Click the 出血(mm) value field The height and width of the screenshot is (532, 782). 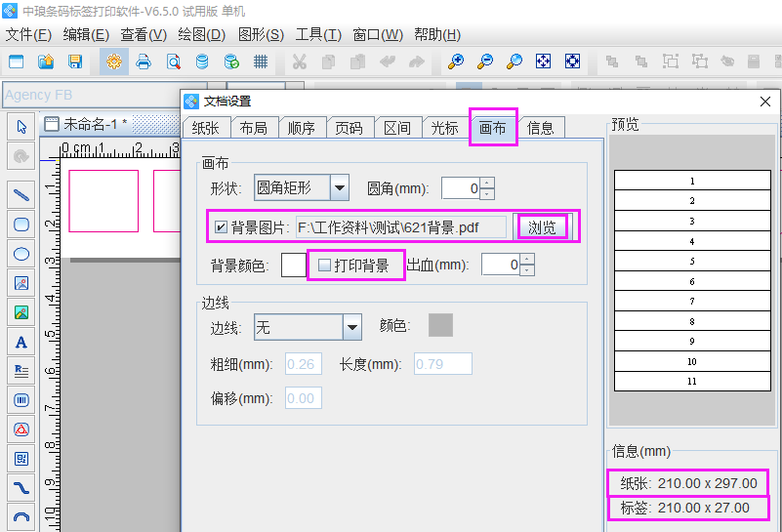(x=500, y=265)
